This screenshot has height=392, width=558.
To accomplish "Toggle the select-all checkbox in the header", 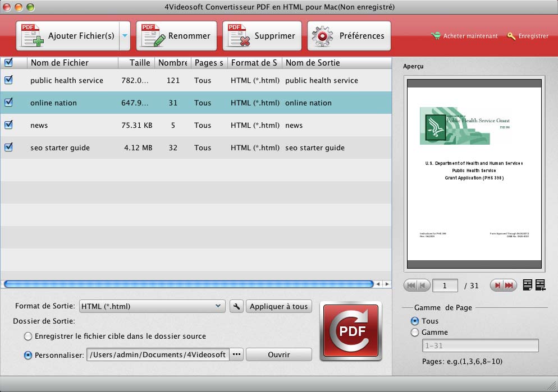I will point(8,62).
